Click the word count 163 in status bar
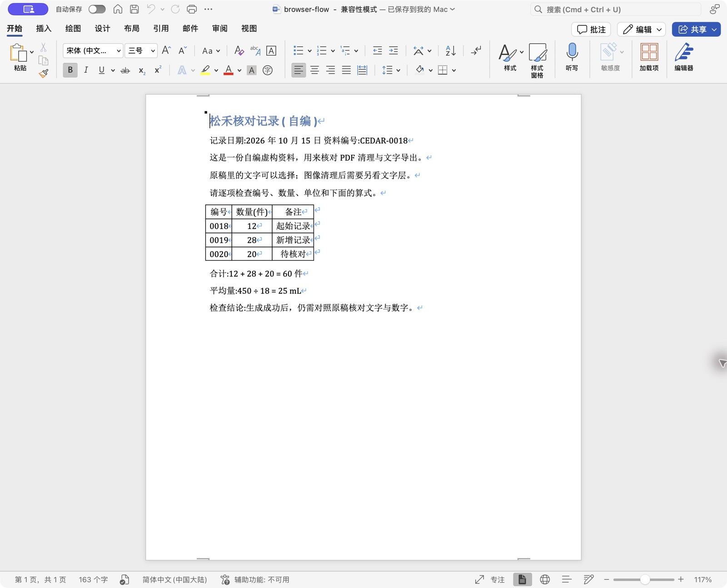 [x=93, y=579]
